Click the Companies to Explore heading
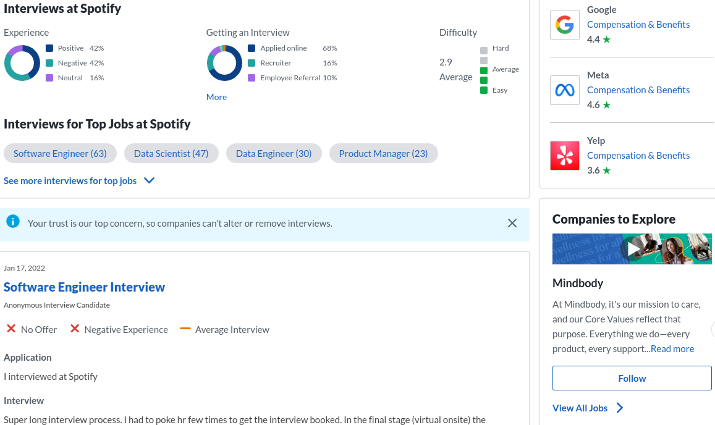Viewport: 715px width, 425px height. 614,219
